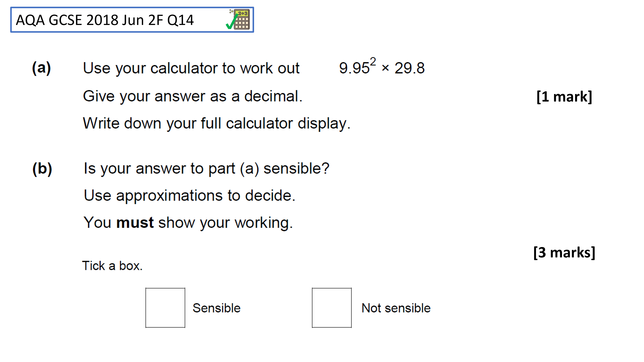Select the 9.95² × 29.8 expression
The width and height of the screenshot is (644, 362).
pos(382,66)
